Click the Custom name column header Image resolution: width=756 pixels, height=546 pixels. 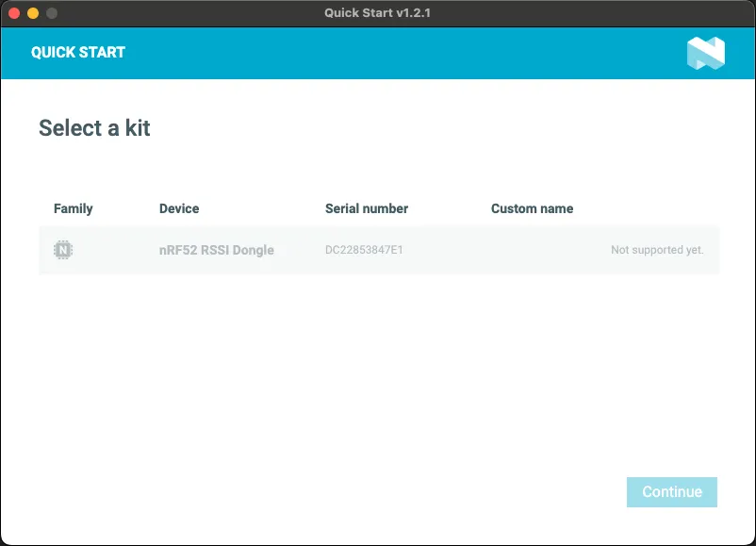pos(532,208)
